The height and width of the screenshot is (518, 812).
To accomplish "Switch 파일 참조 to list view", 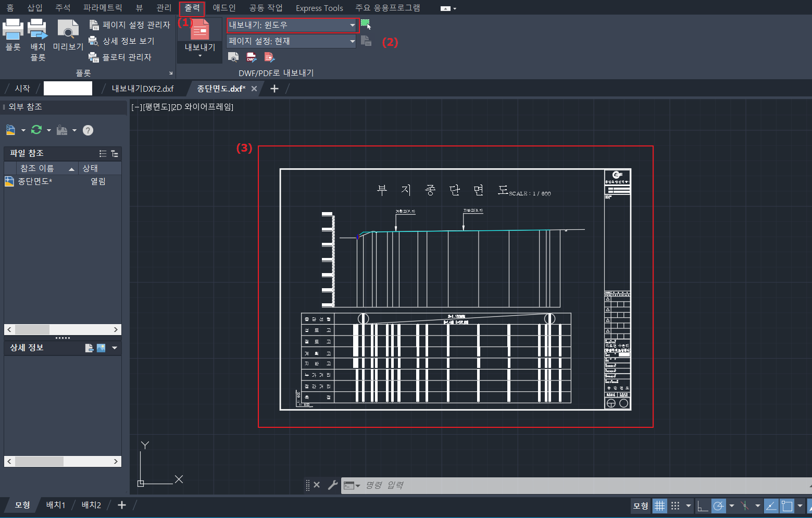I will click(x=103, y=153).
